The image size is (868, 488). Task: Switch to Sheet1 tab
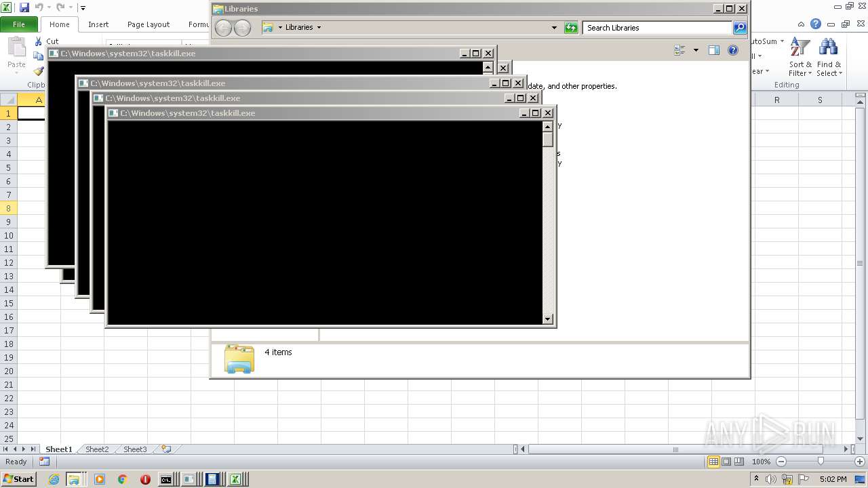click(58, 449)
